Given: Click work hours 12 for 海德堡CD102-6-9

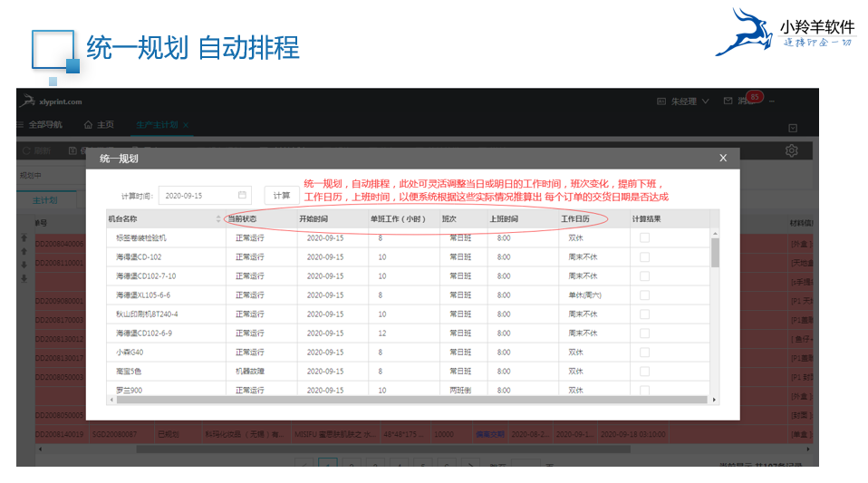Looking at the screenshot, I should (382, 333).
